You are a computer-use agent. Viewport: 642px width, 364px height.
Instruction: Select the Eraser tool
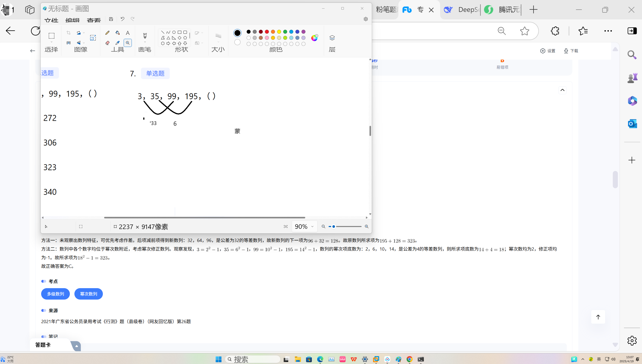coord(107,43)
